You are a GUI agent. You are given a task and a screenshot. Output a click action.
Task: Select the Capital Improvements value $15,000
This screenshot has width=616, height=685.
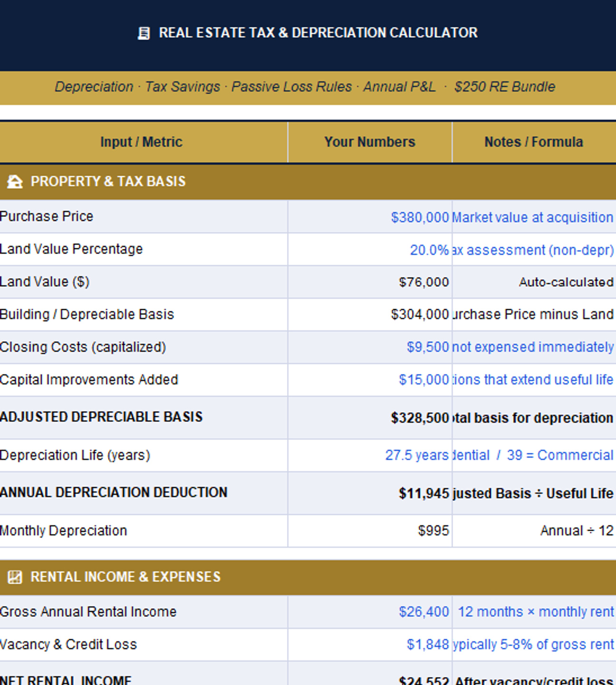tap(424, 380)
